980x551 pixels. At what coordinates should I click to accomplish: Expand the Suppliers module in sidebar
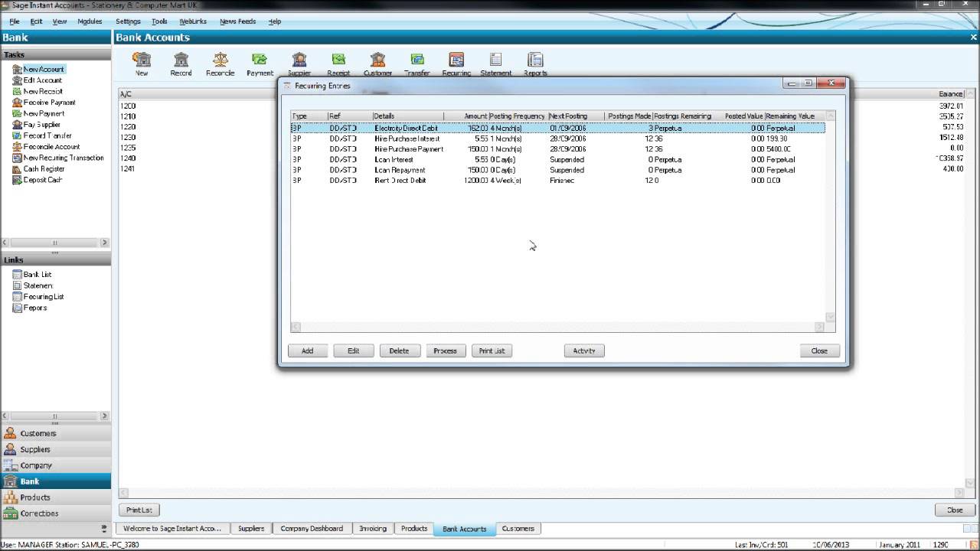(x=35, y=449)
